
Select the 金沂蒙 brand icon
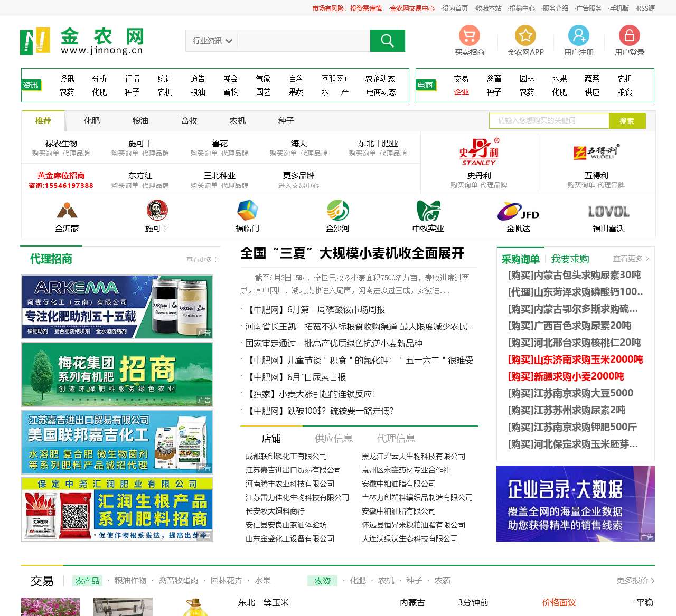(67, 210)
